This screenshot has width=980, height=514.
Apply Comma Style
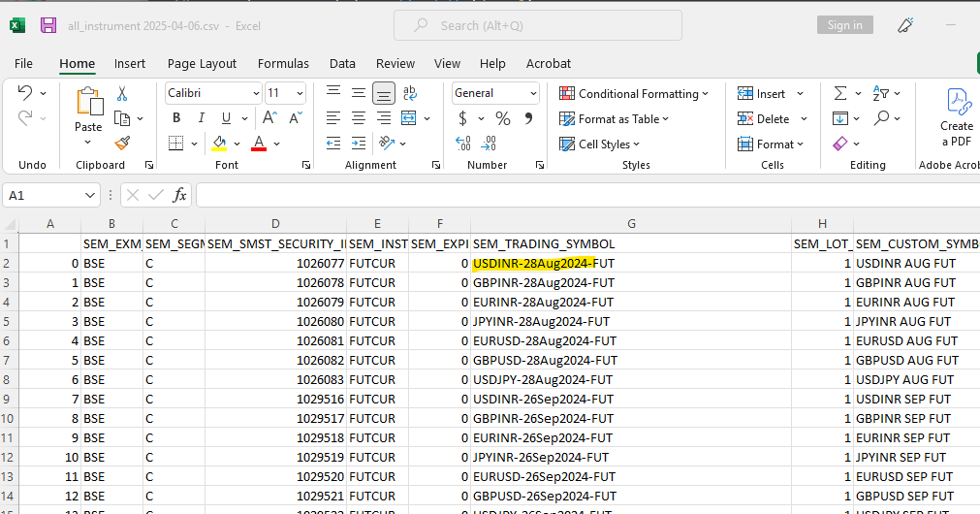point(528,117)
